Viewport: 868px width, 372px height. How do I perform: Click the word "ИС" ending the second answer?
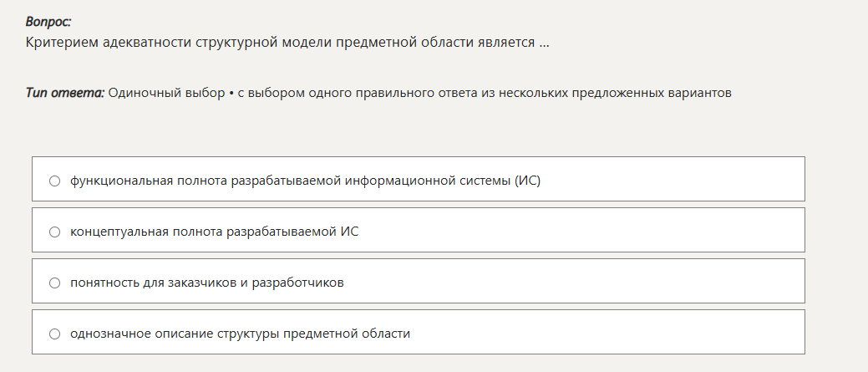click(x=350, y=231)
